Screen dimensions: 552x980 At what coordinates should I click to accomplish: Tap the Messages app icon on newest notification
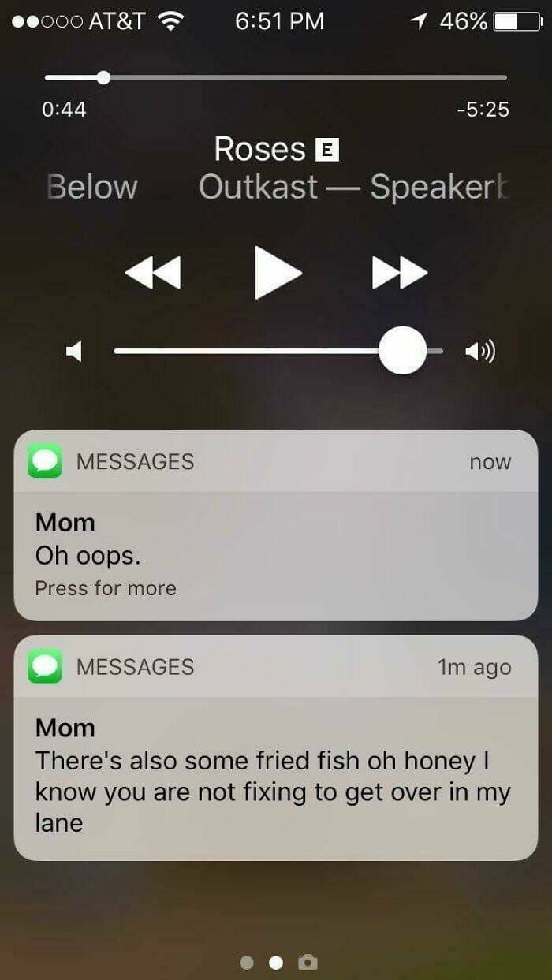click(45, 461)
